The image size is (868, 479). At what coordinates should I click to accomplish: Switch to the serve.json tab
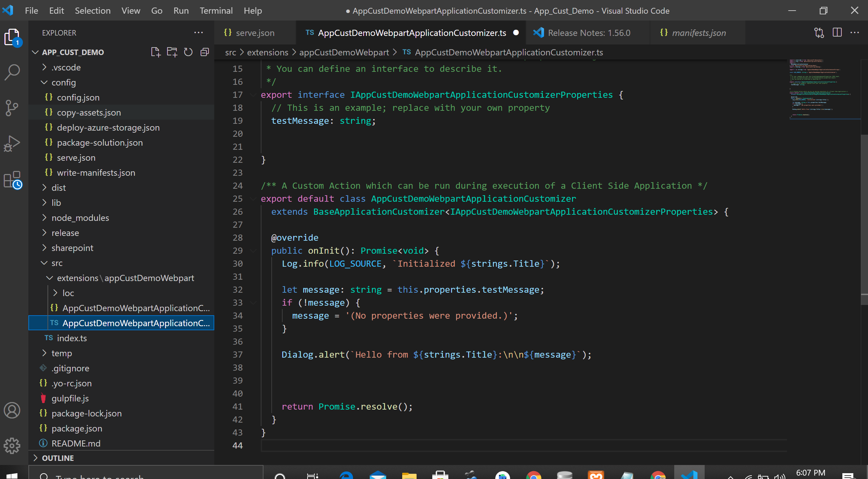[x=255, y=33]
